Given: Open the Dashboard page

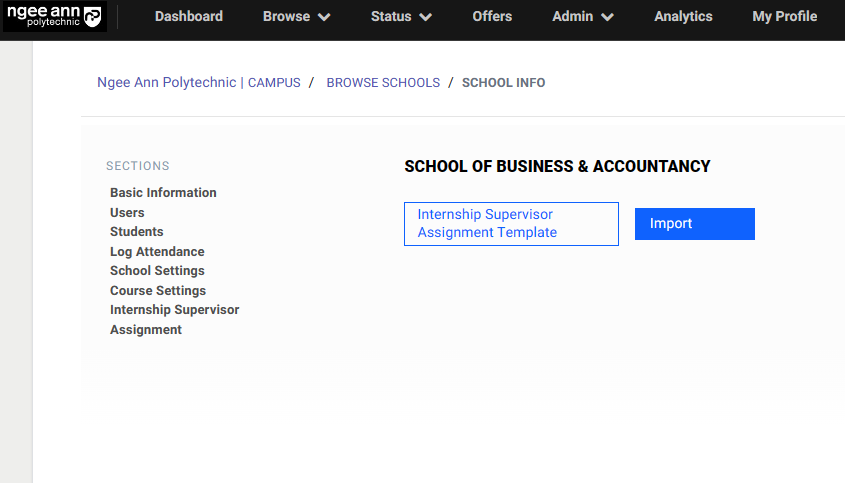Looking at the screenshot, I should click(189, 17).
